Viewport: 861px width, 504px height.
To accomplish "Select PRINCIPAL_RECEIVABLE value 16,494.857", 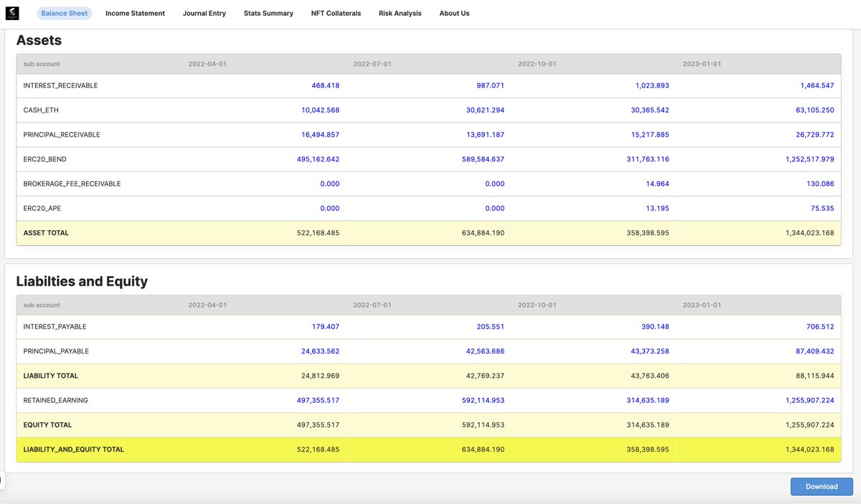I will pyautogui.click(x=320, y=135).
